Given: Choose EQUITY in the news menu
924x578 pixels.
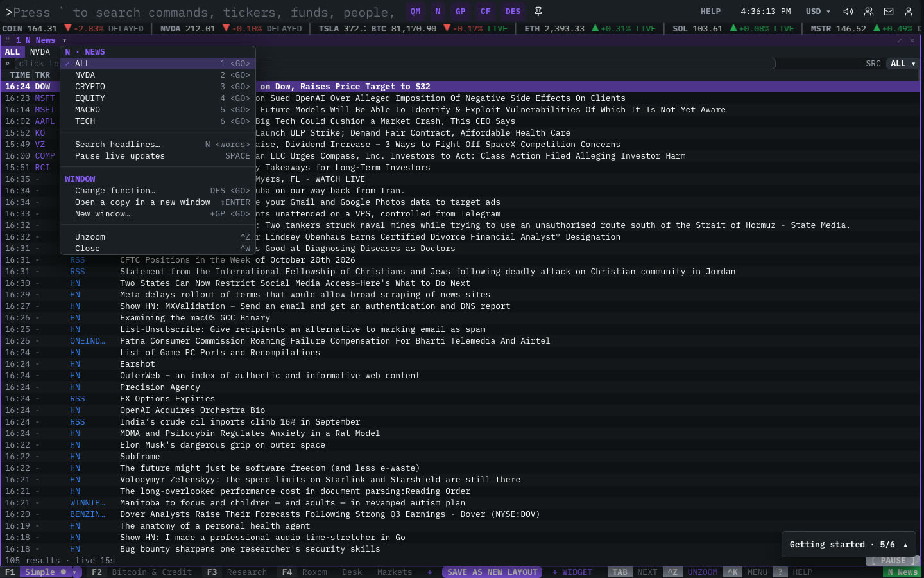Looking at the screenshot, I should [x=158, y=98].
